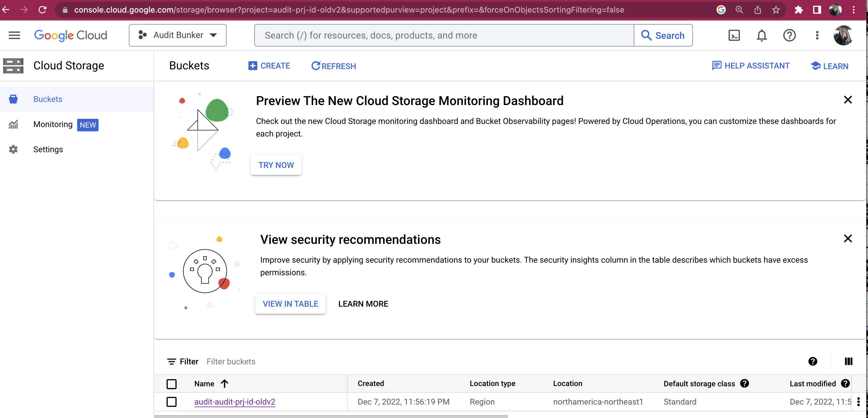Click the filter icon above the bucket table
Viewport: 868px width, 418px height.
(x=172, y=361)
